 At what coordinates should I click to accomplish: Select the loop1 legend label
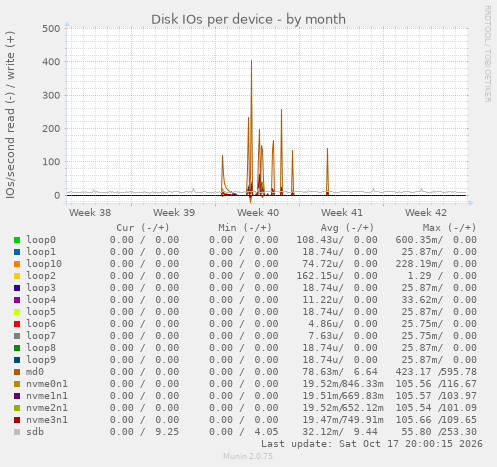click(41, 252)
